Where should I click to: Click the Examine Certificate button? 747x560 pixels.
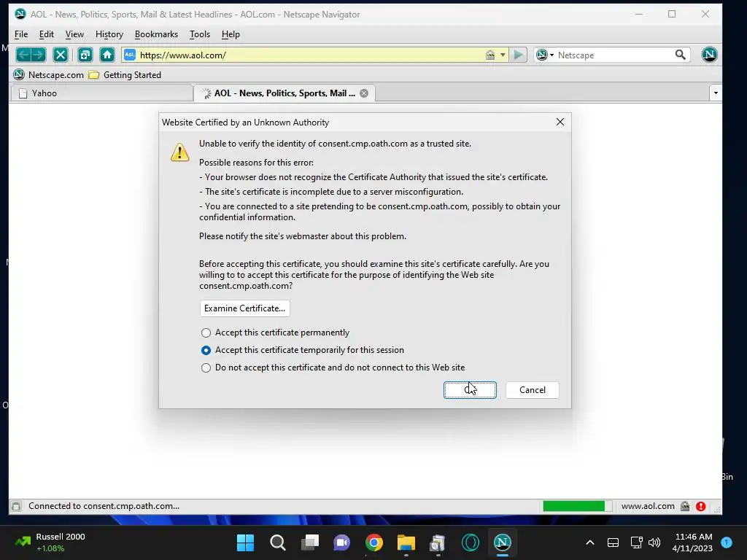(244, 308)
